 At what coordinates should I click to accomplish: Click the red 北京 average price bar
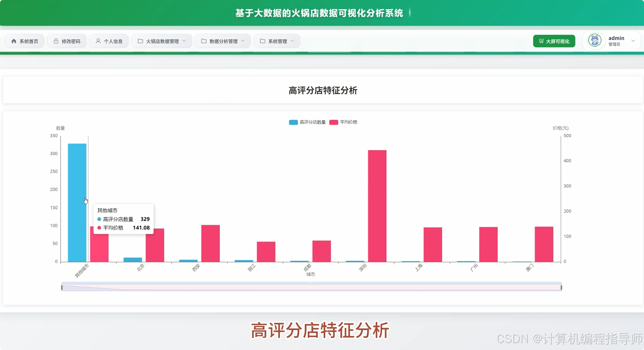coord(155,245)
